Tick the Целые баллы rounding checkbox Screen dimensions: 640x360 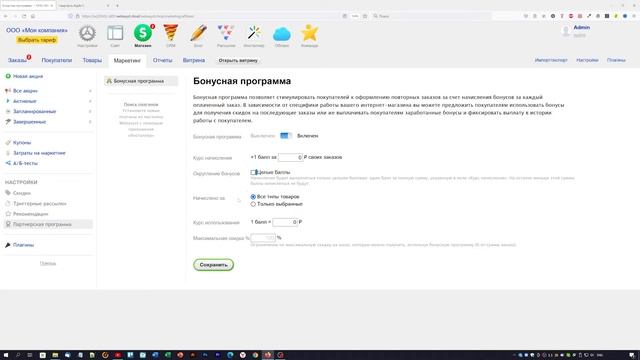(x=253, y=172)
